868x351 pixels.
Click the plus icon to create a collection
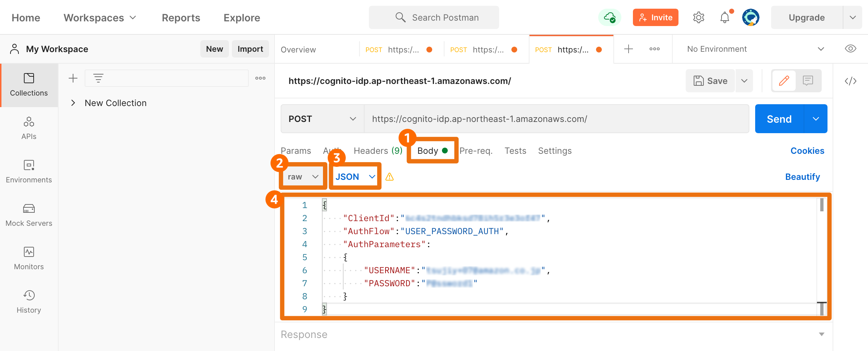[73, 78]
